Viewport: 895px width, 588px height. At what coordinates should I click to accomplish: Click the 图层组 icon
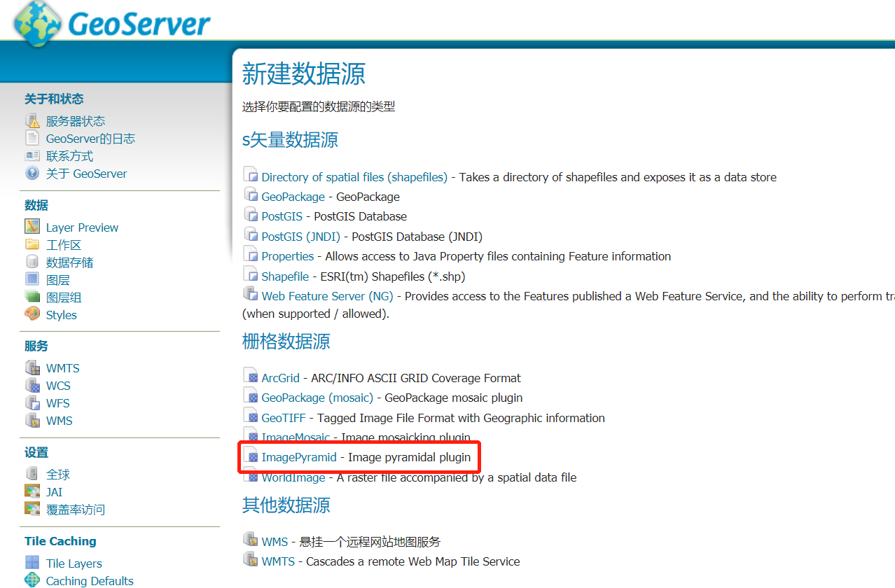tap(31, 297)
